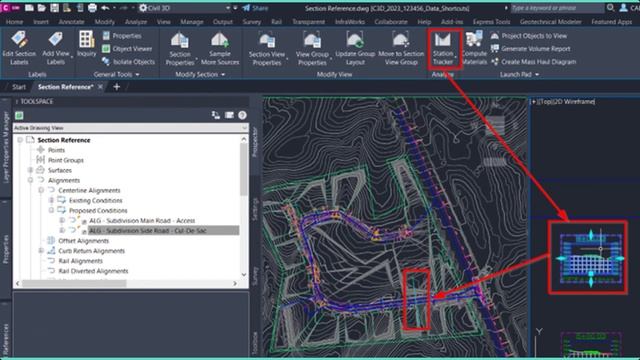The width and height of the screenshot is (640, 360).
Task: Click Sample More Sources
Action: (220, 49)
